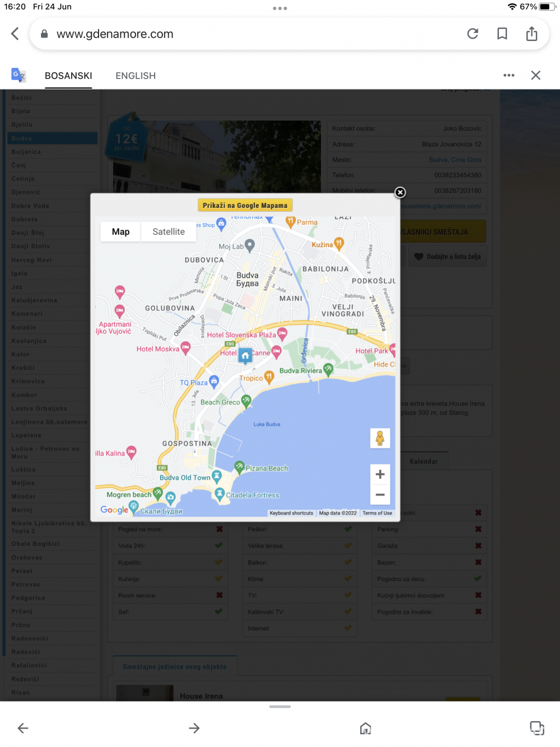
Task: Open translate bar more options
Action: 508,75
